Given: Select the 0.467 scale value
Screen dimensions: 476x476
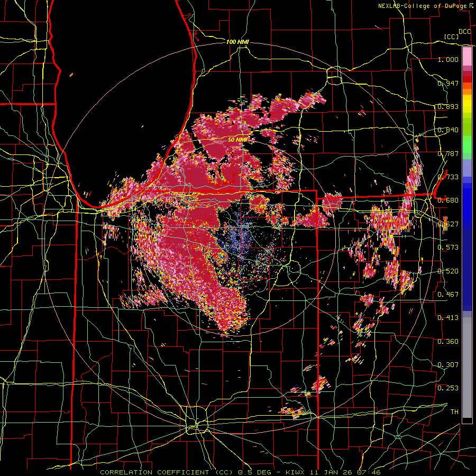Looking at the screenshot, I should tap(448, 295).
